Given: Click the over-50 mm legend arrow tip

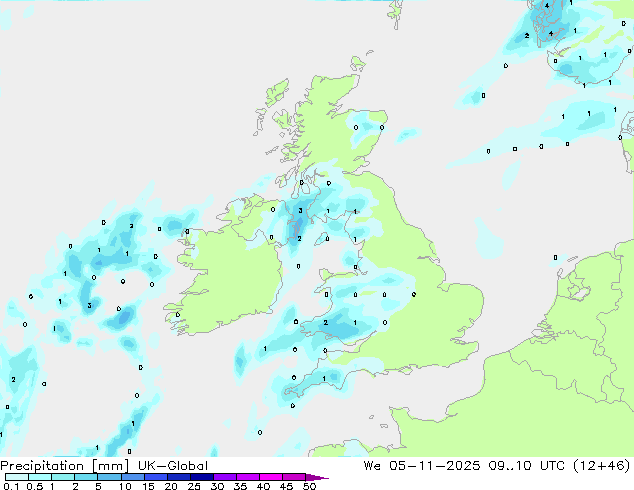Looking at the screenshot, I should point(317,477).
